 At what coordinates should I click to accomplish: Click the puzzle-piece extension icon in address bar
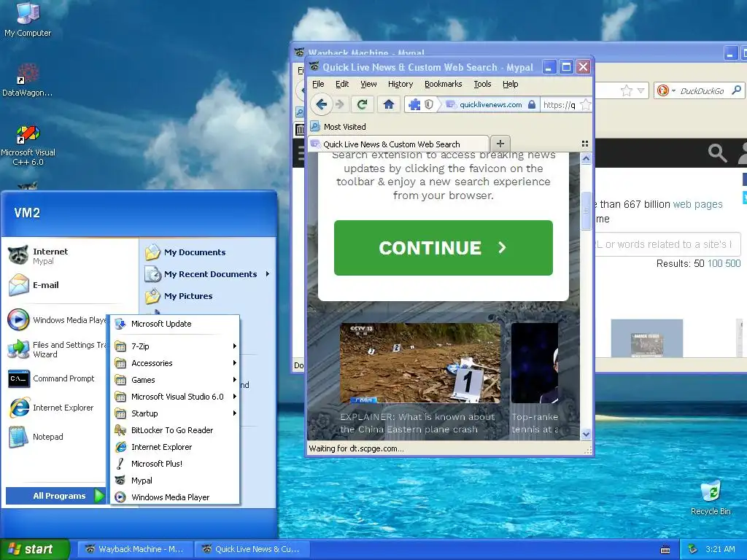pos(414,104)
